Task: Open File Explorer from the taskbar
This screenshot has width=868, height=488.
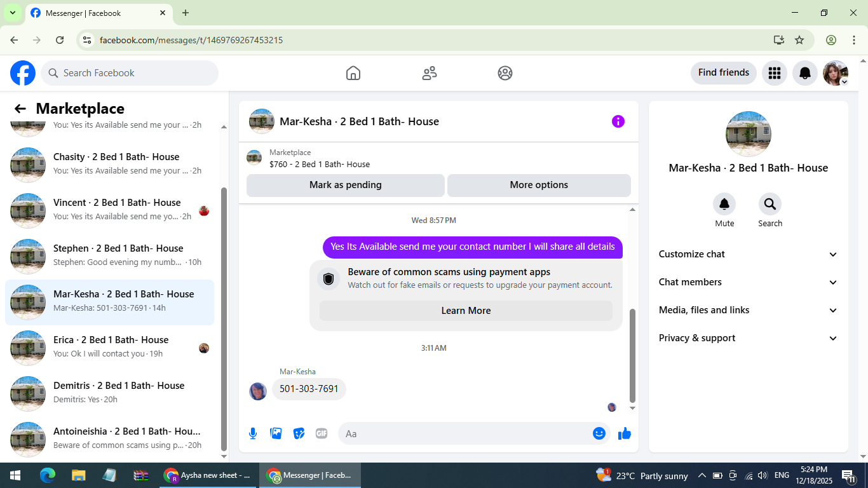Action: click(78, 475)
